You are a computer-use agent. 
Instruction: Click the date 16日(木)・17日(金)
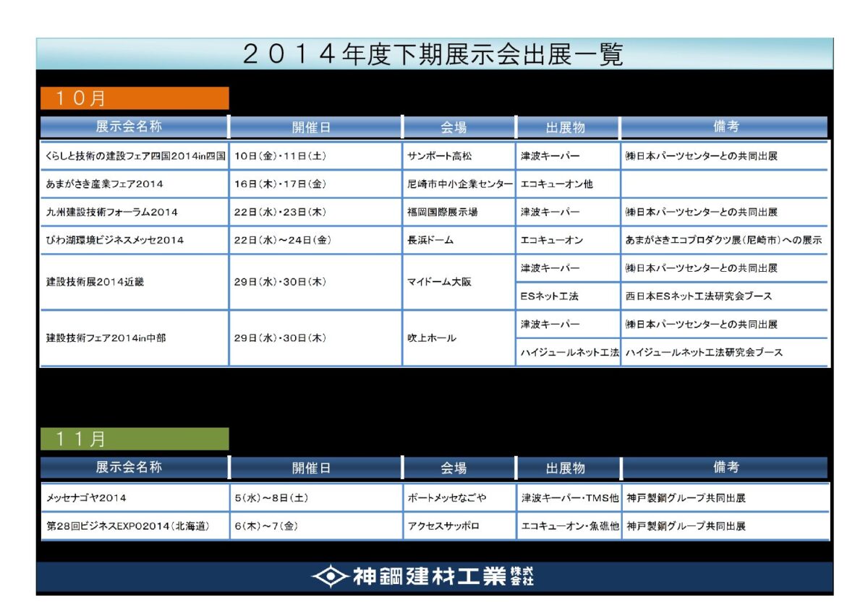280,184
